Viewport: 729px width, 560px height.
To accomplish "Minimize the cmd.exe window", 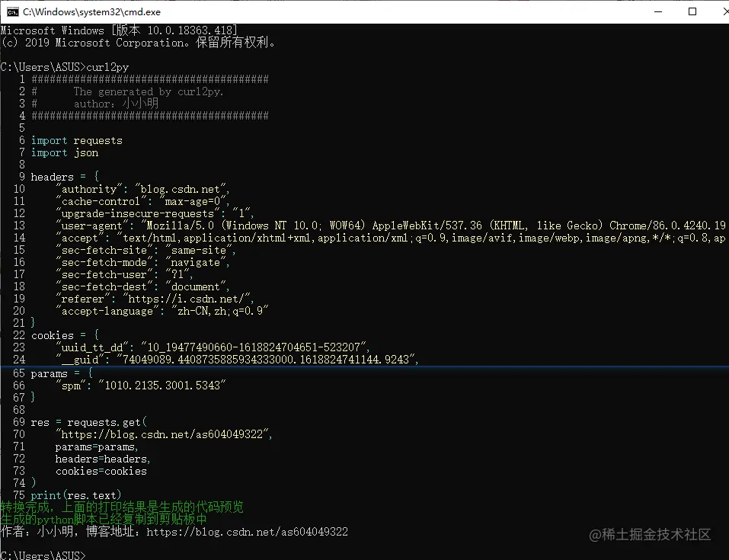I will coord(658,11).
